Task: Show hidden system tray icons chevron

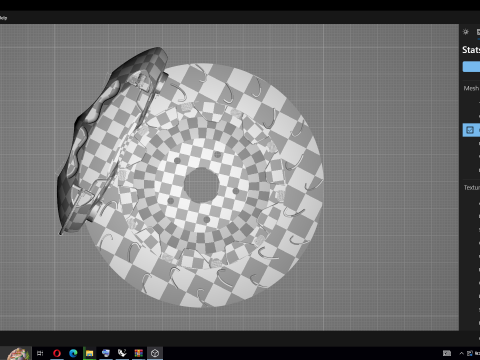Action: click(461, 353)
